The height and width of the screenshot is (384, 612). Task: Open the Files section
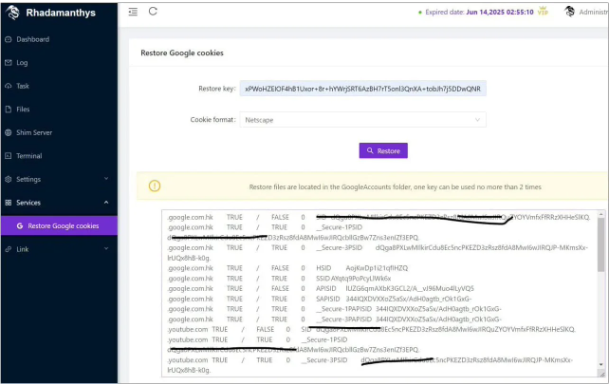coord(23,109)
